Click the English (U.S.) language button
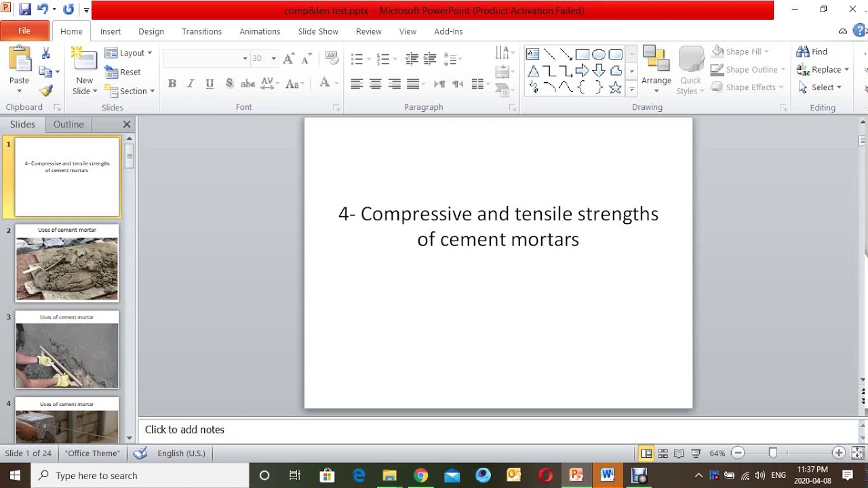Viewport: 868px width, 488px height. [181, 453]
